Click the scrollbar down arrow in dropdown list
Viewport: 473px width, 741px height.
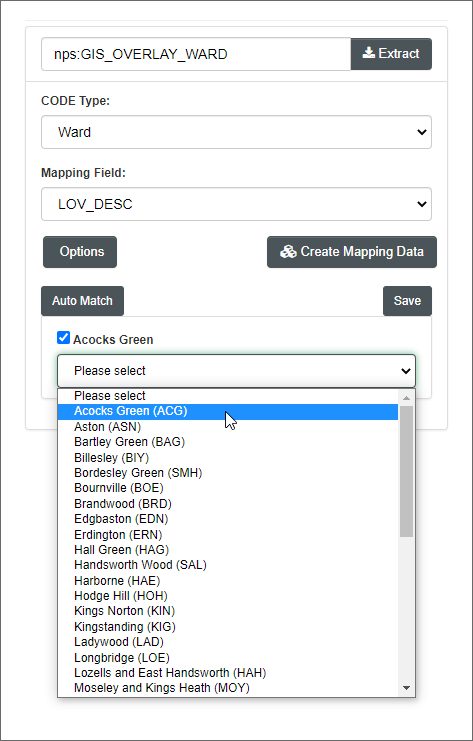406,687
